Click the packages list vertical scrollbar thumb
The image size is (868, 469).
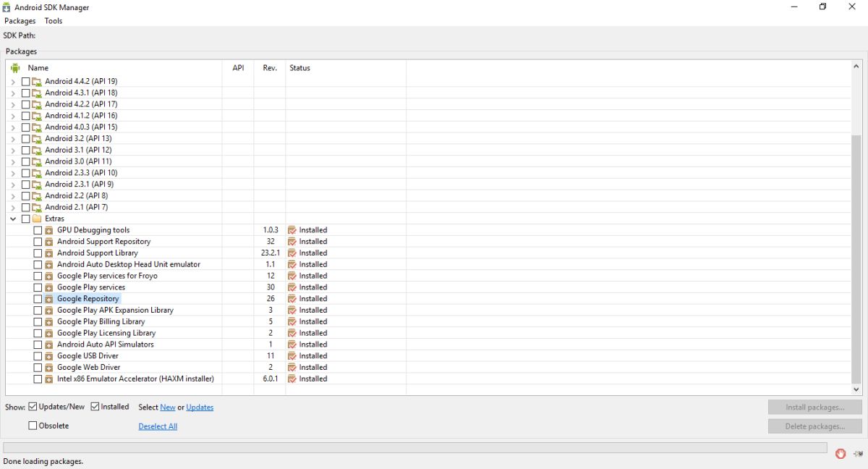(857, 258)
